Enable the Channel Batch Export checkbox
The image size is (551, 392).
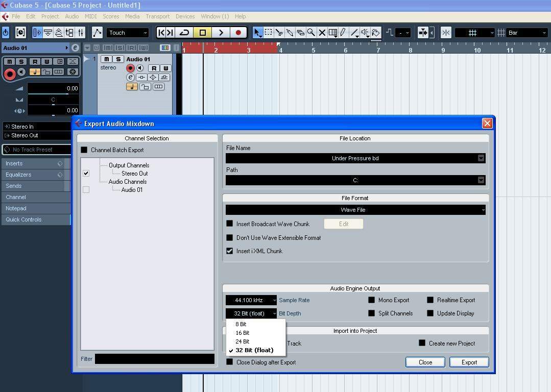click(84, 150)
